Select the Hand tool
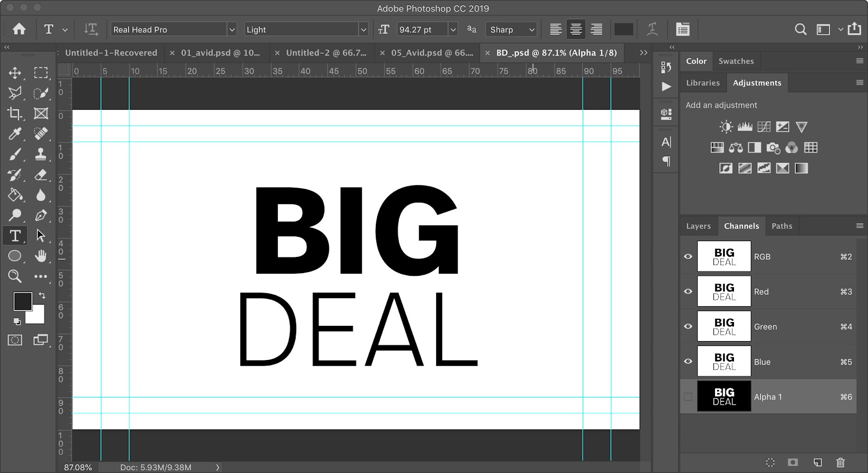The image size is (868, 473). tap(41, 256)
